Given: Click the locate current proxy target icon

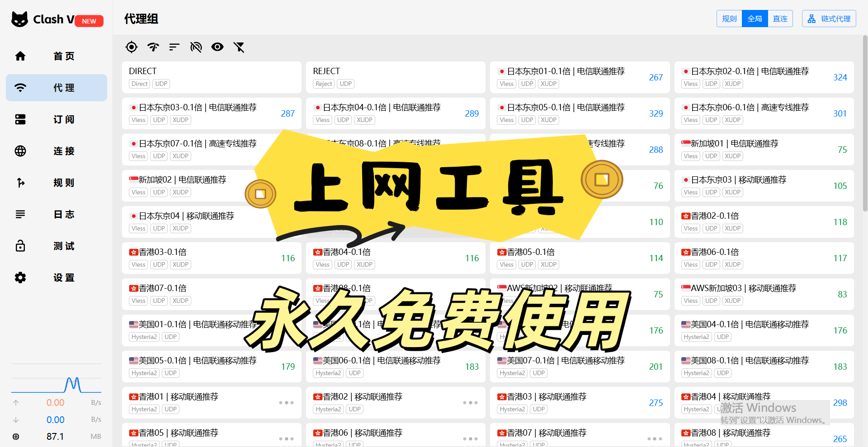Looking at the screenshot, I should point(132,47).
